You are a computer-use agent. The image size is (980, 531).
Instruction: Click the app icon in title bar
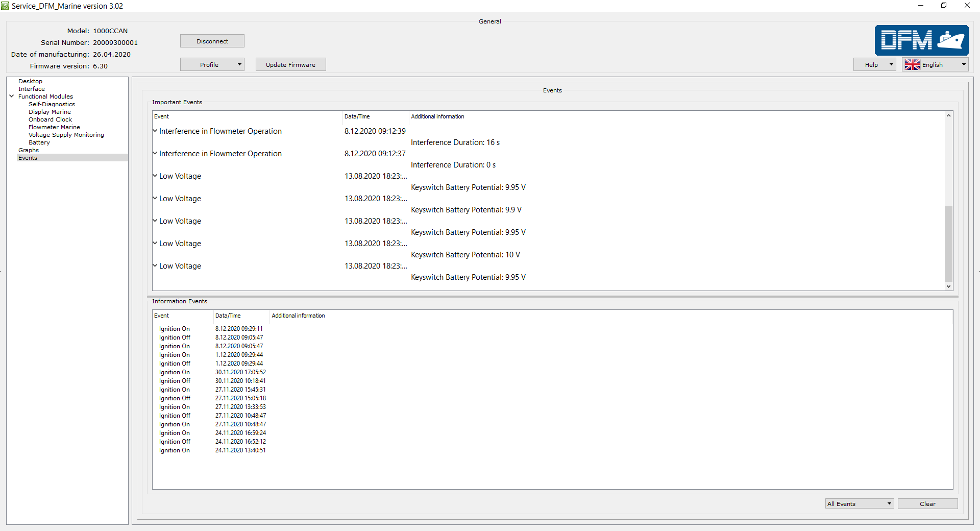click(x=5, y=6)
